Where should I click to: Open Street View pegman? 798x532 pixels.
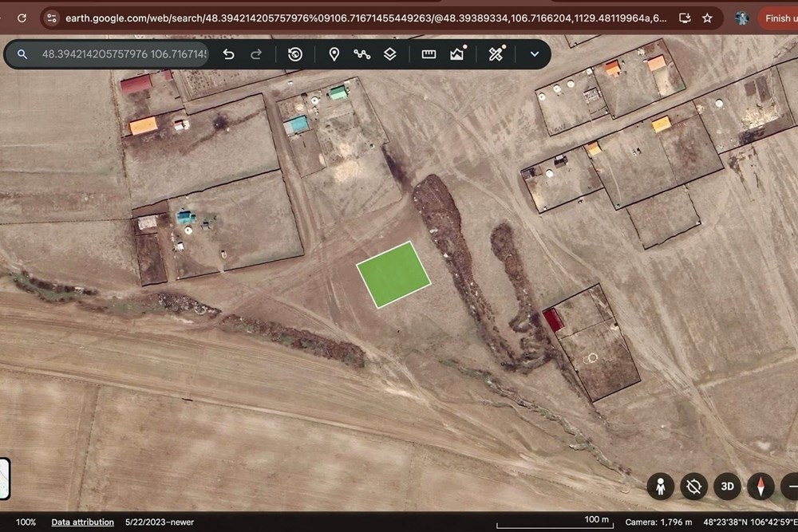[661, 487]
